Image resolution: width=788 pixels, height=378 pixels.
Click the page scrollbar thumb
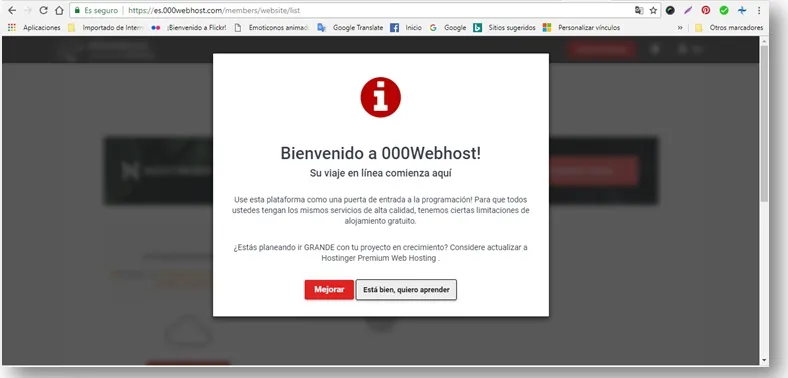[764, 123]
